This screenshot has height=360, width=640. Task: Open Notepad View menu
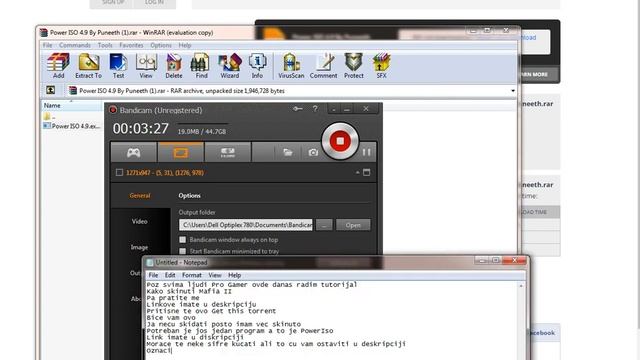click(215, 275)
